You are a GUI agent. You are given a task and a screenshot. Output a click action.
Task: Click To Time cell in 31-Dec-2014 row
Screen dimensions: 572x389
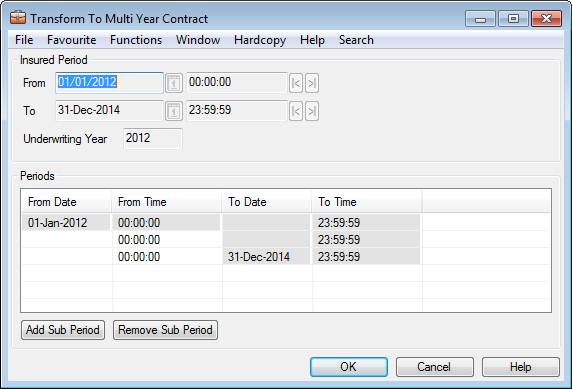pyautogui.click(x=366, y=257)
